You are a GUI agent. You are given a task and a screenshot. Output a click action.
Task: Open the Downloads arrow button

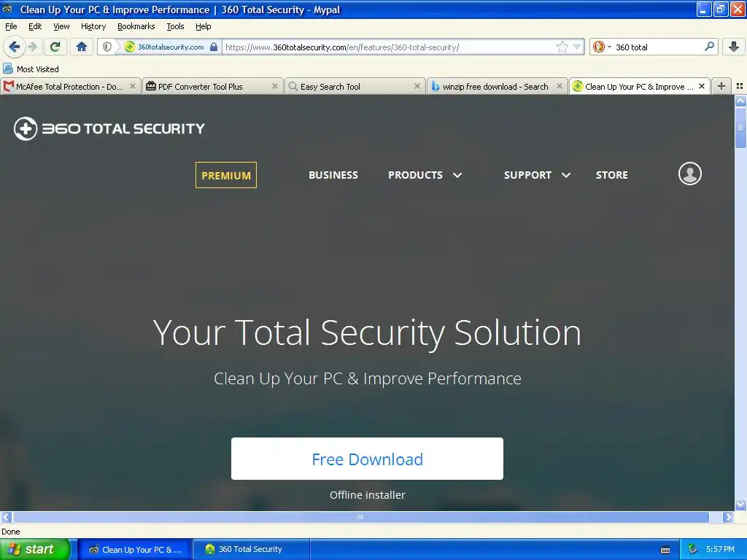734,47
